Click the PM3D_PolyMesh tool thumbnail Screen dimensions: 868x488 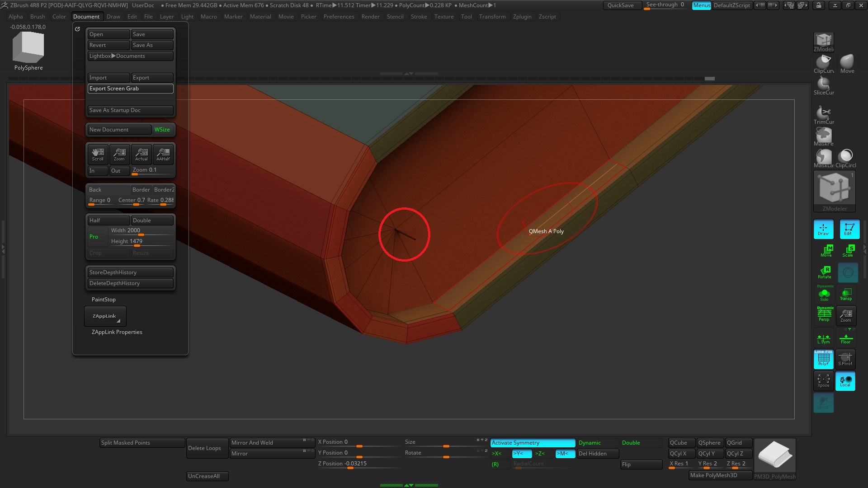775,459
